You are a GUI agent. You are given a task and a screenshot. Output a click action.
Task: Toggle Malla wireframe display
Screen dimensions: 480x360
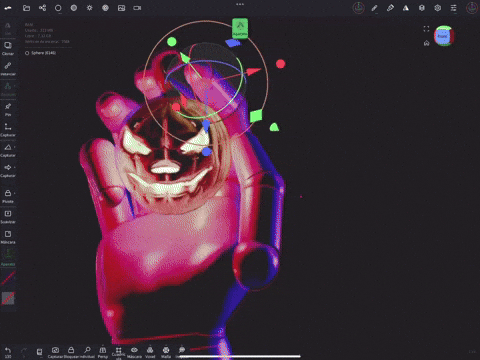pyautogui.click(x=166, y=352)
